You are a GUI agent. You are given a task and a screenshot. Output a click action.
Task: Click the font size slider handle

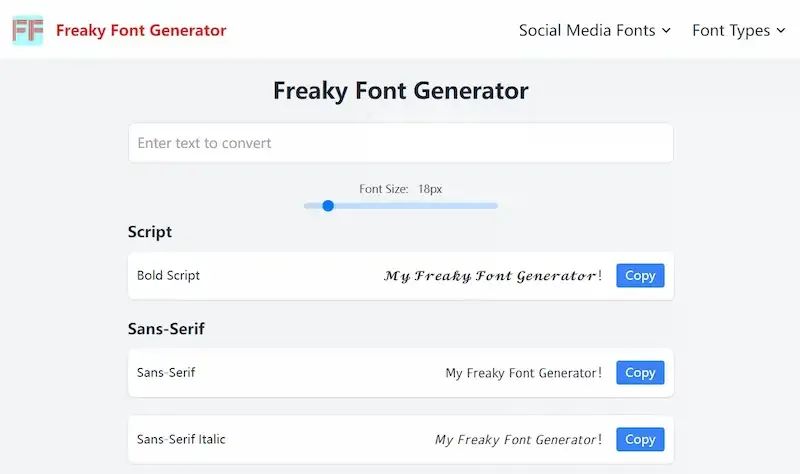[x=328, y=206]
